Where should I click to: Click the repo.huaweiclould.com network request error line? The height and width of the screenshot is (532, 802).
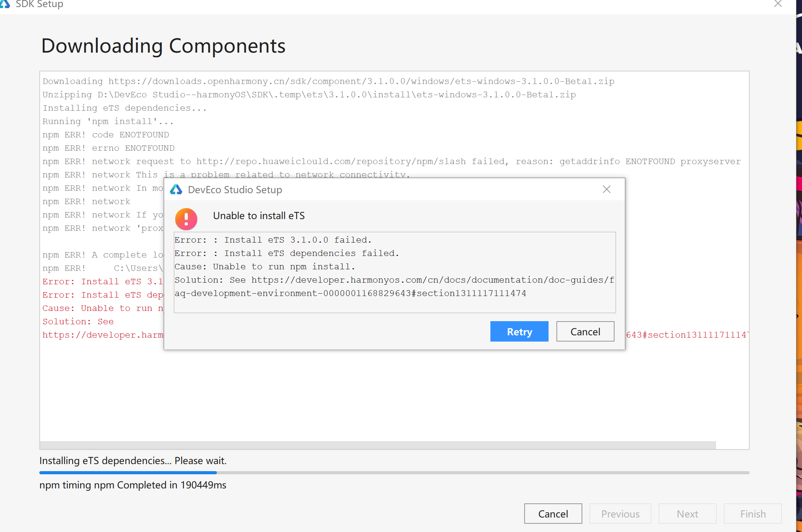pos(392,161)
